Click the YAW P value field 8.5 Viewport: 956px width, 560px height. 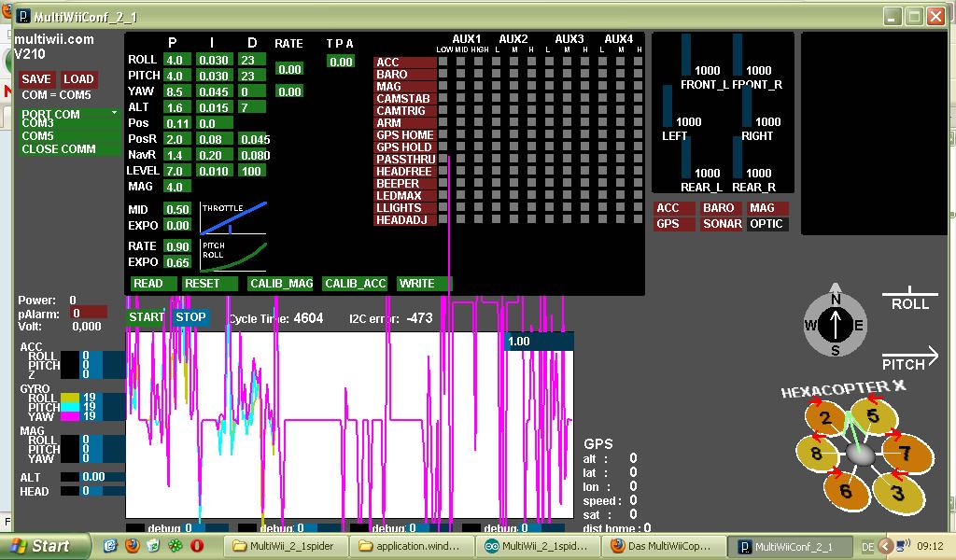tap(177, 91)
